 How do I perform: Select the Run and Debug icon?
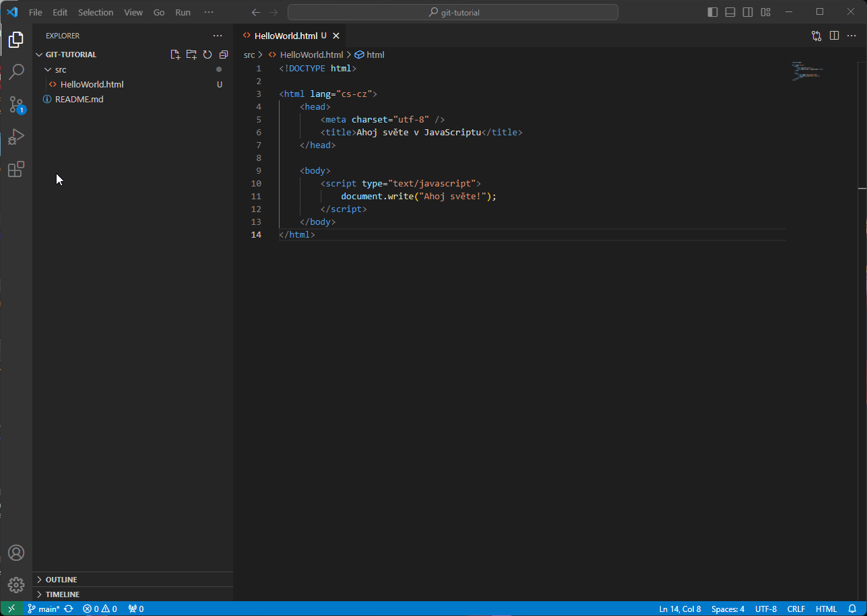coord(15,137)
